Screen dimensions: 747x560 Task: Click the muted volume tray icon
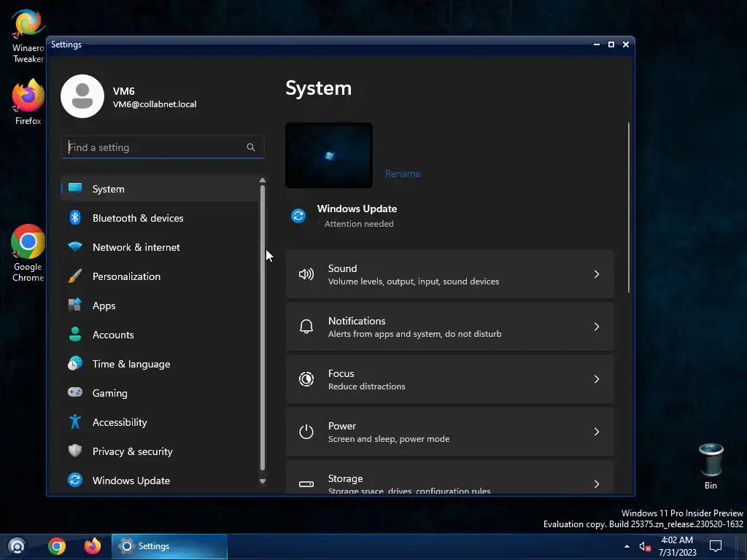pos(645,547)
